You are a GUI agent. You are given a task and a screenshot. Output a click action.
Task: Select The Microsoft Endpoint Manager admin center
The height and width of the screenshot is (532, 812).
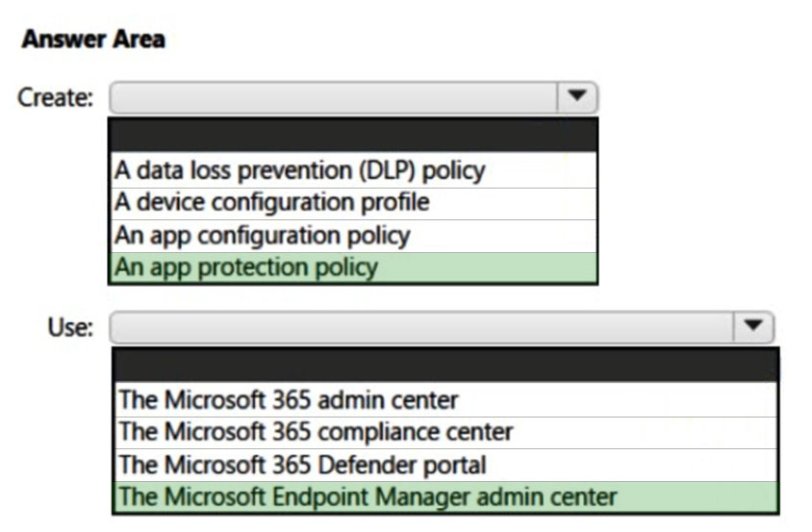click(x=445, y=496)
